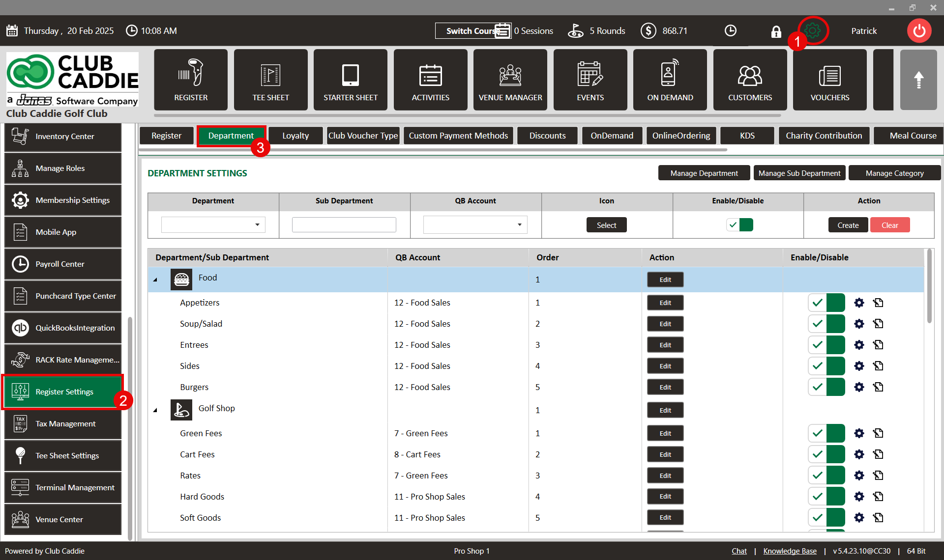Open the Chat link in status bar
Image resolution: width=944 pixels, height=560 pixels.
click(x=739, y=551)
